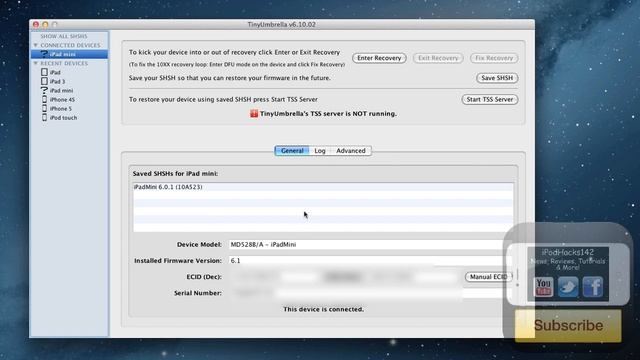Select saved SHSH iPadMini 6.0.1 (10A523)
640x360 pixels.
[x=323, y=187]
